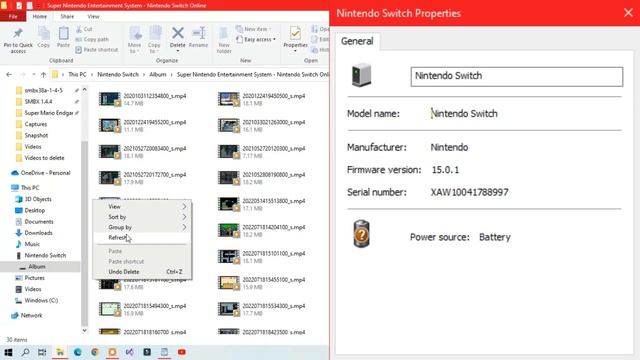Click the Up one level arrow

tap(43, 75)
